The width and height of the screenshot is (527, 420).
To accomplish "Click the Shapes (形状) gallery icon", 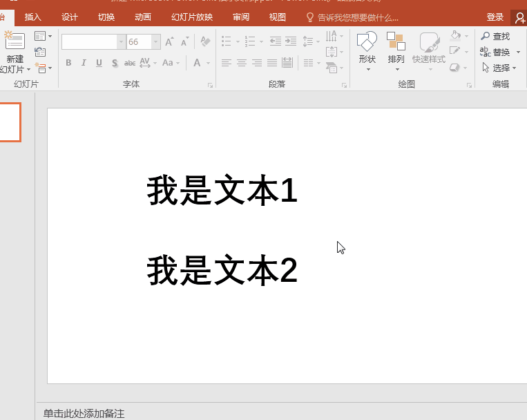I will coord(367,41).
